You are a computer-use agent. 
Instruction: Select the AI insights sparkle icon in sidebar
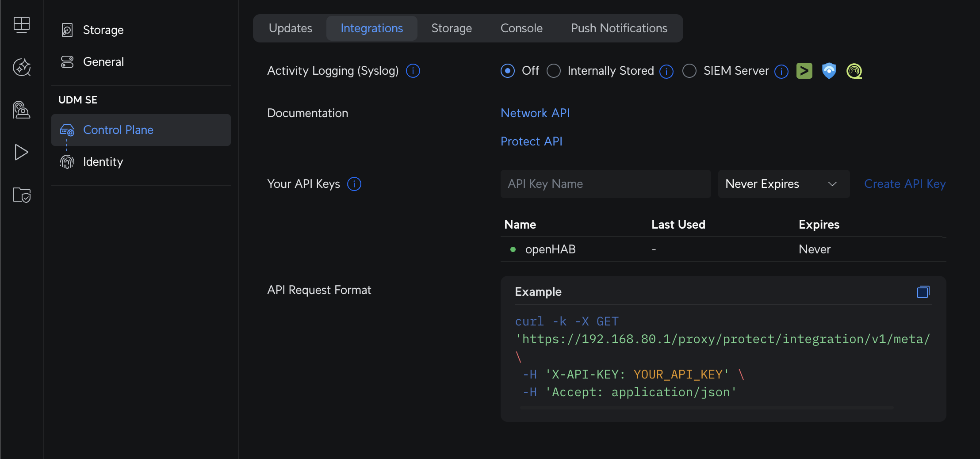(22, 67)
